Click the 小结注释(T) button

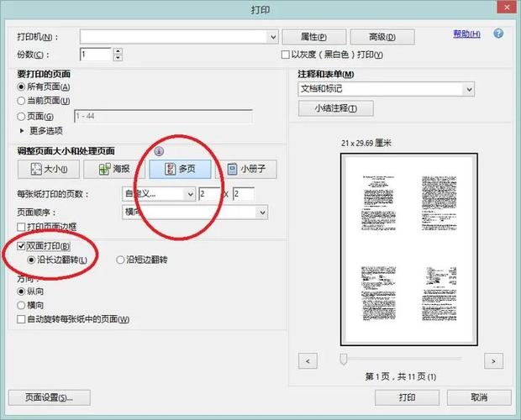(x=336, y=108)
